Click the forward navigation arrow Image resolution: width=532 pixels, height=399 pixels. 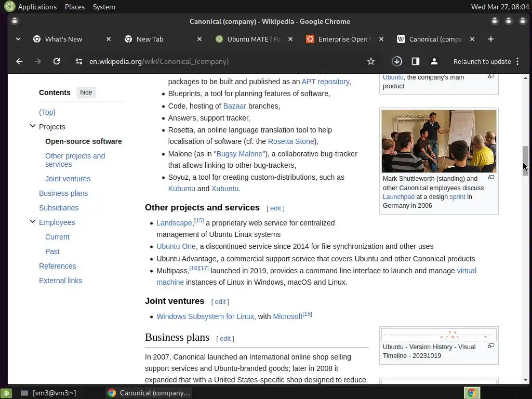[37, 61]
